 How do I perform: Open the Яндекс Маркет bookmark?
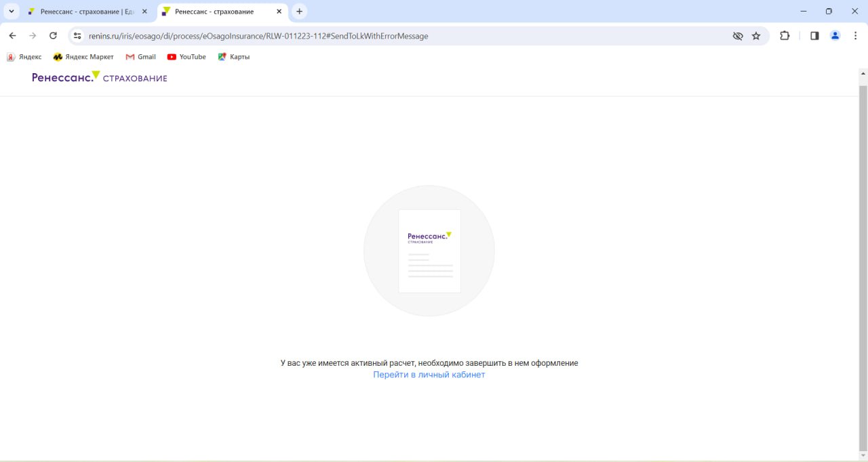(83, 57)
